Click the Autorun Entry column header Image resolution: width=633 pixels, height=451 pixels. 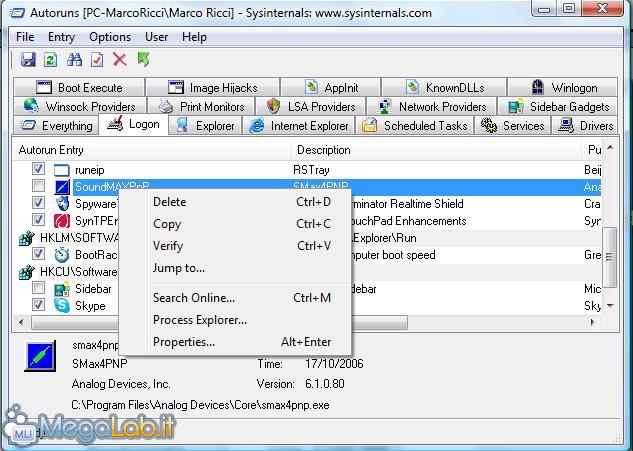point(152,150)
